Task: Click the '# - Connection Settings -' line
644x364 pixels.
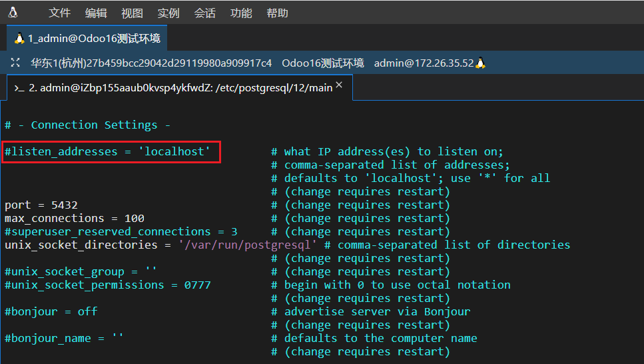Action: coord(87,125)
